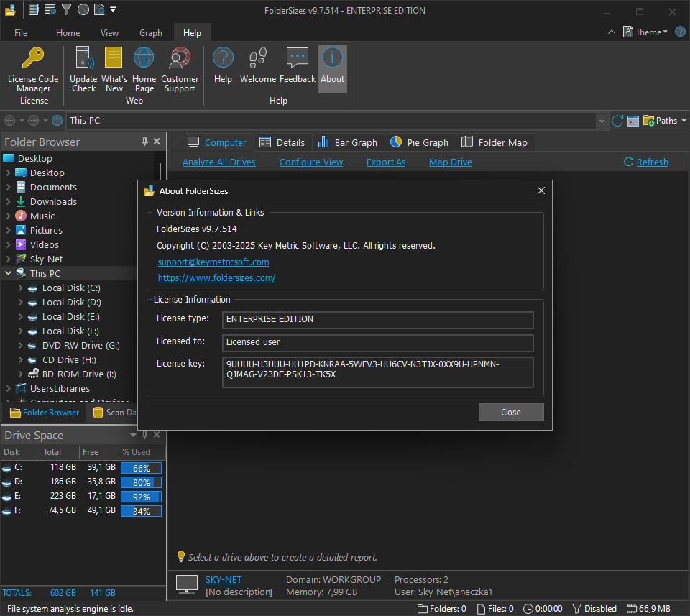Open the quick access toolbar customize dropdown
This screenshot has height=616, width=690.
(113, 9)
